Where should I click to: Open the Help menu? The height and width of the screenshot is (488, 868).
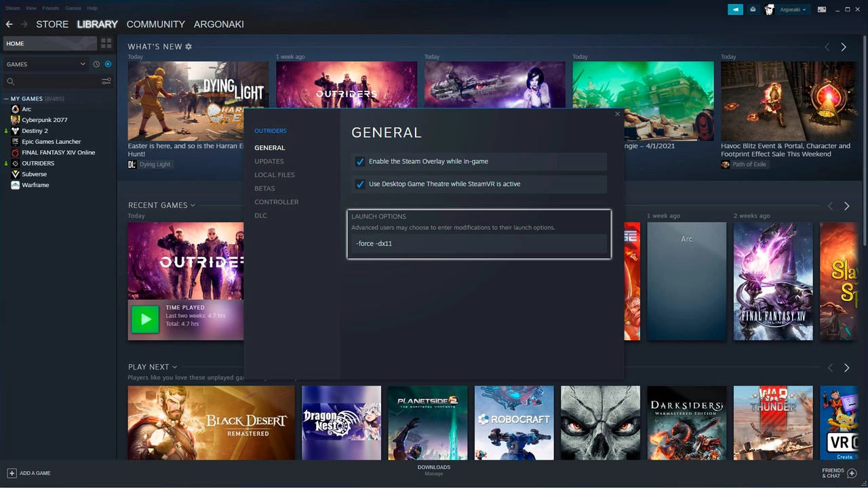(x=92, y=8)
